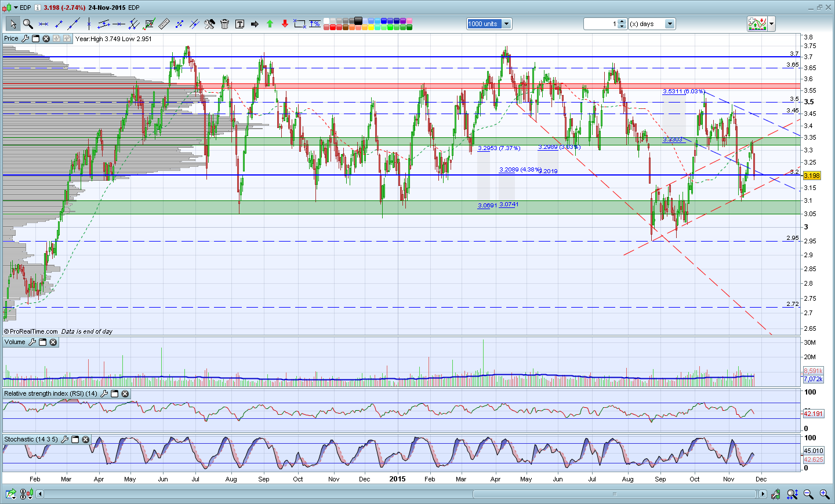The height and width of the screenshot is (504, 835).
Task: Select the rectangle drawing tool
Action: (x=300, y=24)
